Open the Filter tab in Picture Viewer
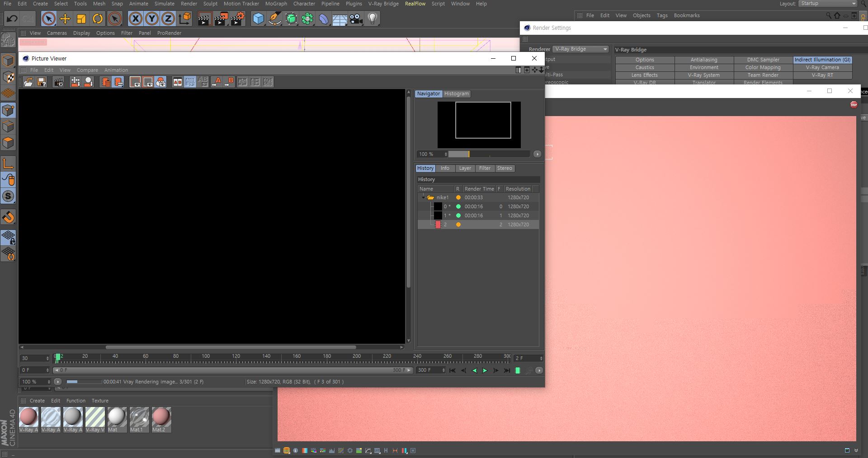868x458 pixels. (x=485, y=168)
